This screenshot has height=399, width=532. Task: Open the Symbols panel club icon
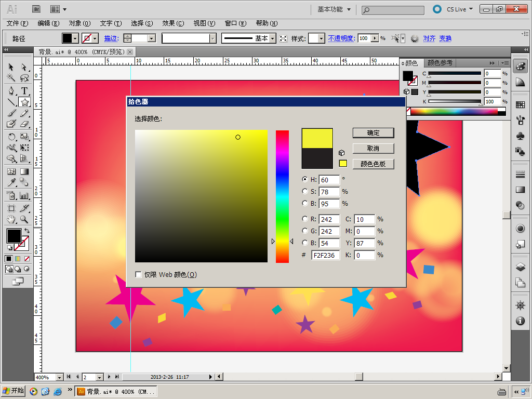pyautogui.click(x=520, y=136)
